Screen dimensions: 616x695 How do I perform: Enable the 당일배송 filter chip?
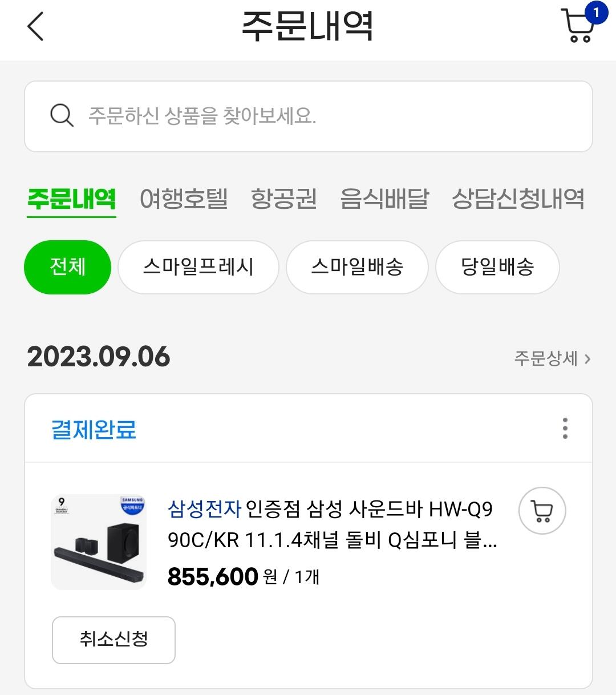[x=497, y=267]
